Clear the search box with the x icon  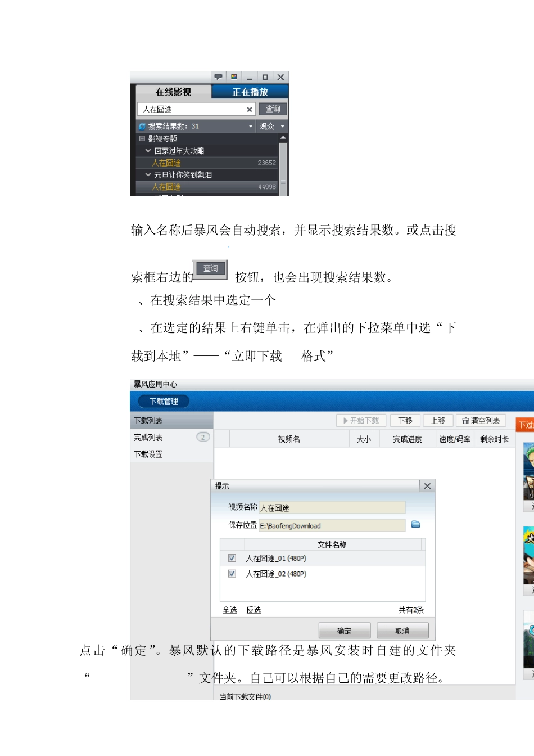tap(250, 110)
